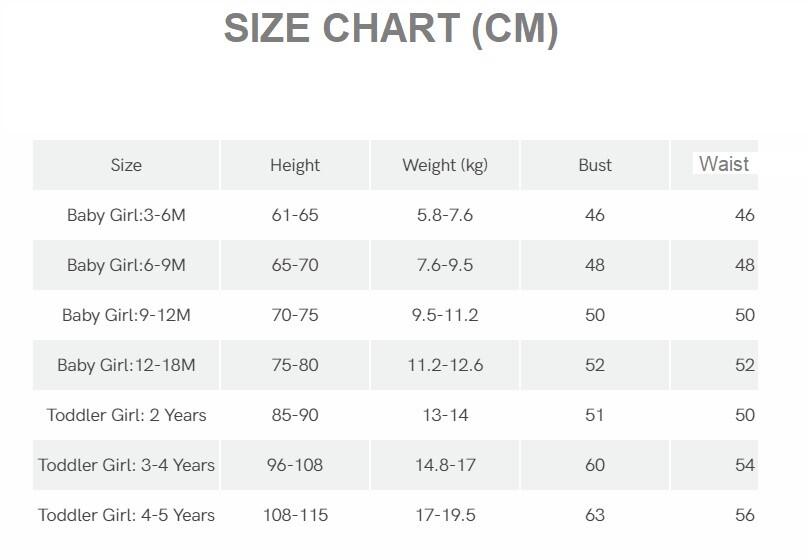Viewport: 807px width, 558px height.
Task: Click the Waist column header
Action: click(x=724, y=164)
